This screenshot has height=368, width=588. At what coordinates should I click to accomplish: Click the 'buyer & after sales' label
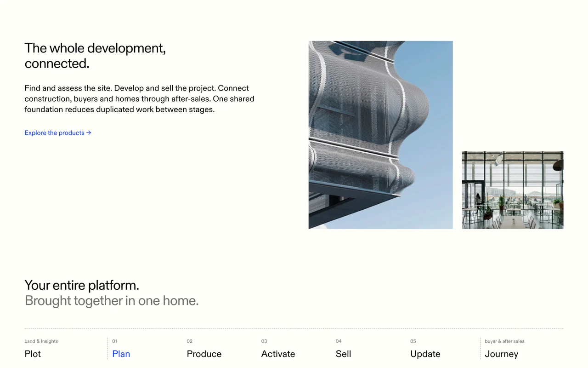pyautogui.click(x=504, y=341)
